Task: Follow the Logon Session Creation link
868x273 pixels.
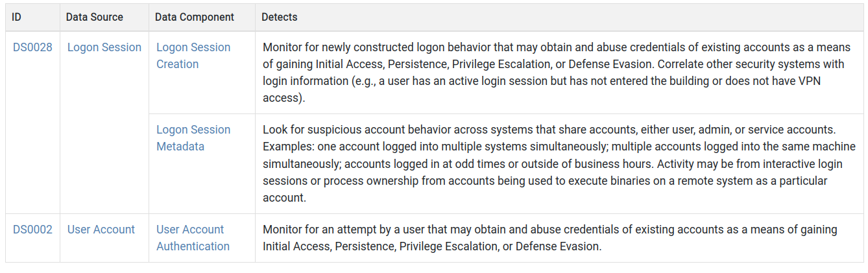Action: tap(193, 56)
